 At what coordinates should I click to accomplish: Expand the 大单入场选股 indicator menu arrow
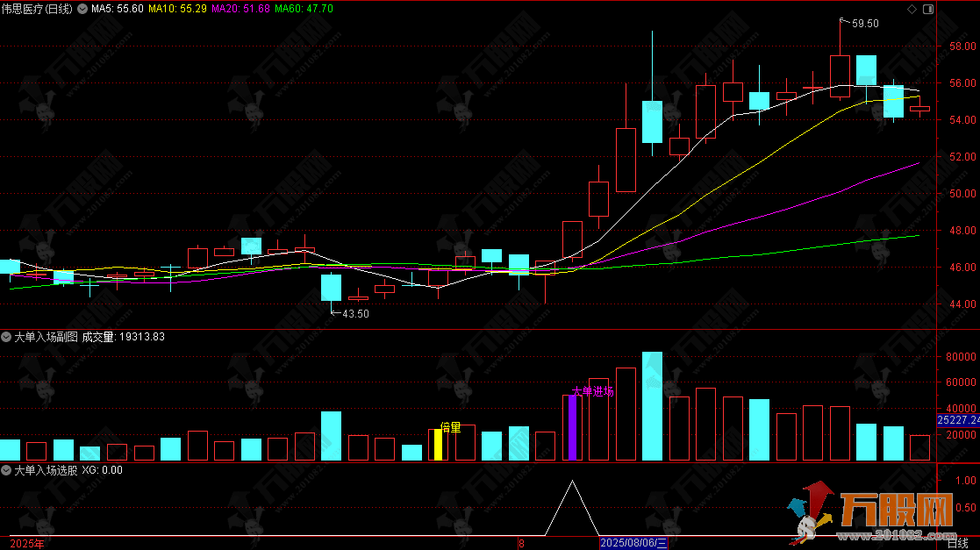pos(6,470)
